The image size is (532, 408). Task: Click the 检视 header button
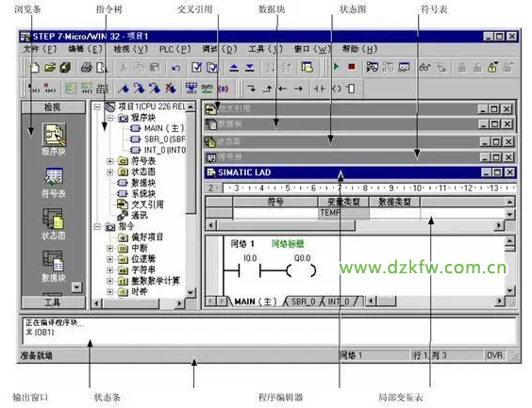(53, 107)
